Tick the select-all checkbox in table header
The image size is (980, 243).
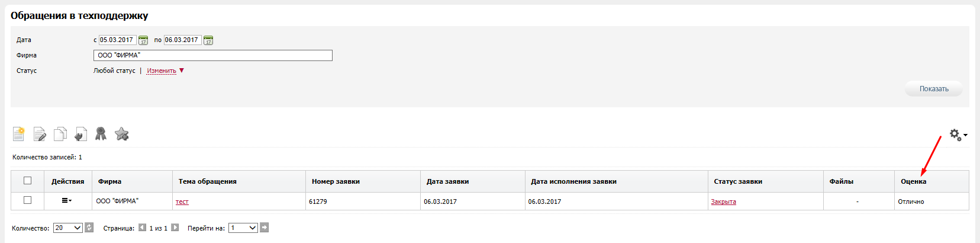27,181
